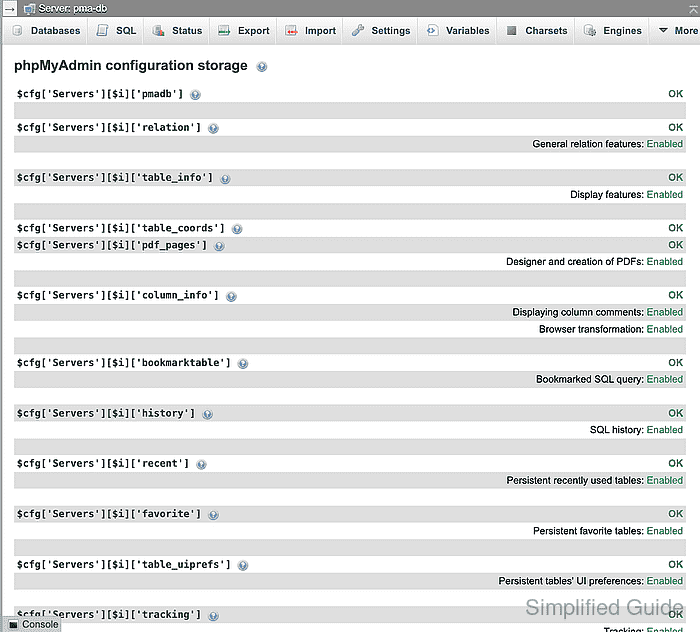Open the help icon next to table_info
This screenshot has width=700, height=632.
[x=225, y=179]
